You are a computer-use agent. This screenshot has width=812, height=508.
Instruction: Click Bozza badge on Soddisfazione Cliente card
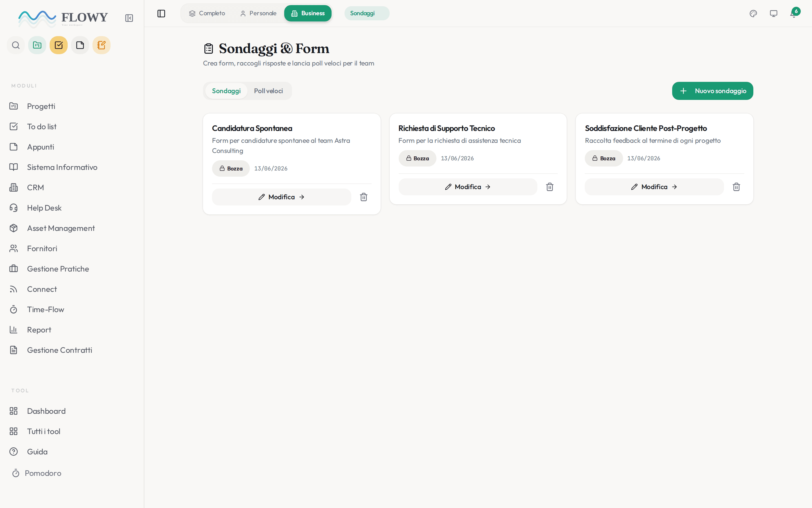tap(604, 158)
